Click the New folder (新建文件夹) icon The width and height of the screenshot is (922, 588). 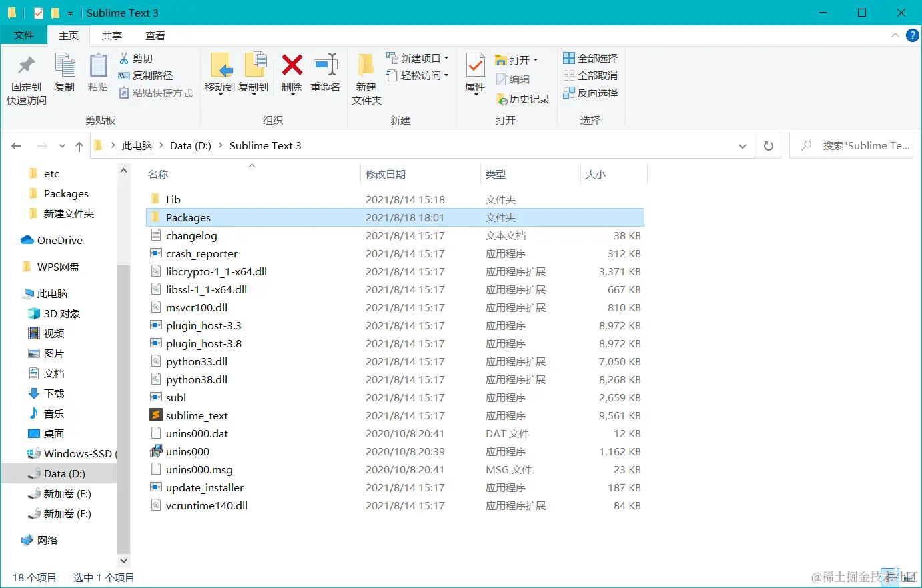pos(366,65)
